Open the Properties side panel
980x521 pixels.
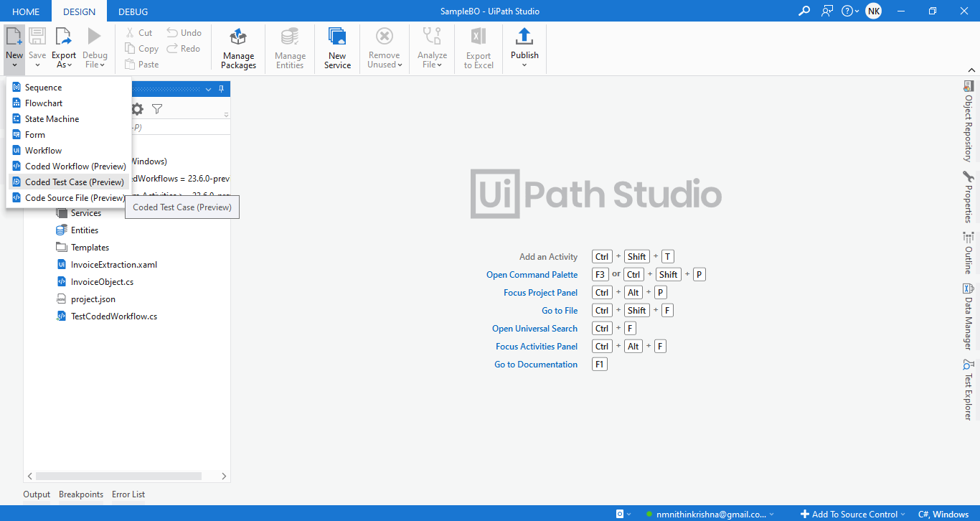968,197
